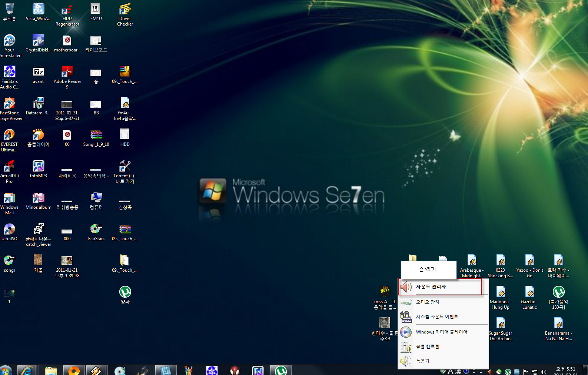588x375 pixels.
Task: Open motherboar... file on desktop
Action: [x=67, y=43]
